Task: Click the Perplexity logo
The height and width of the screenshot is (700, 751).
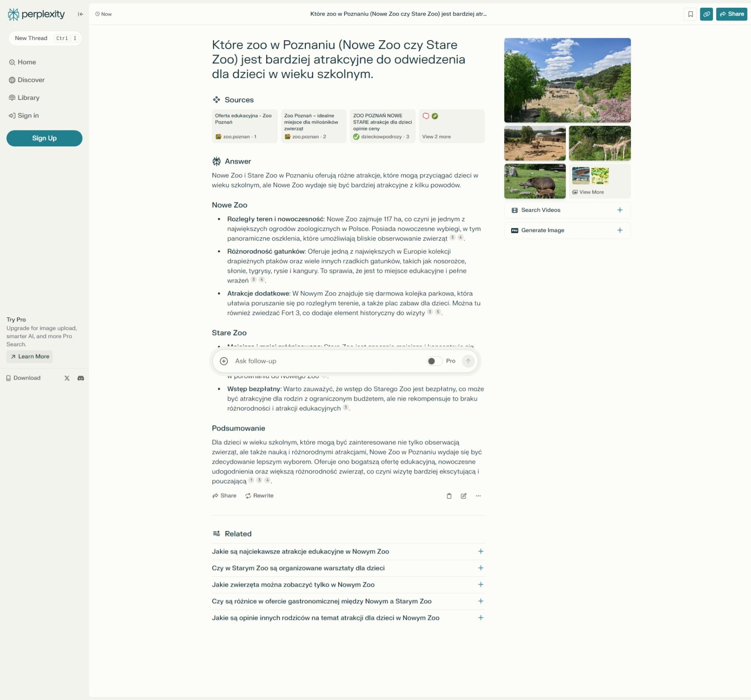Action: [x=36, y=14]
